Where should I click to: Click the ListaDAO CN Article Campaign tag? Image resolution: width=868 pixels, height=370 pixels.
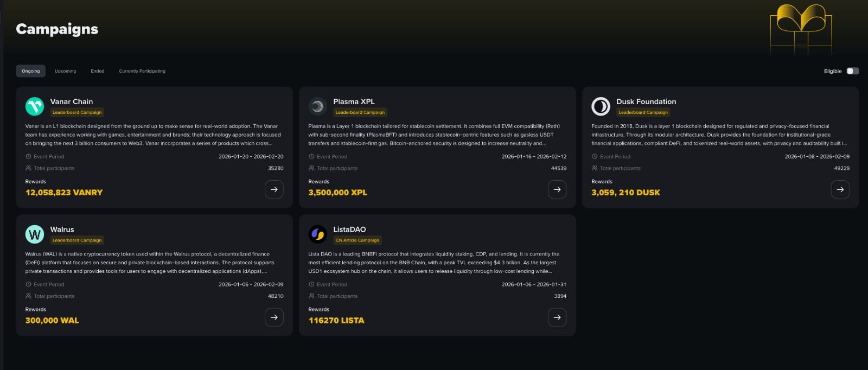[358, 240]
